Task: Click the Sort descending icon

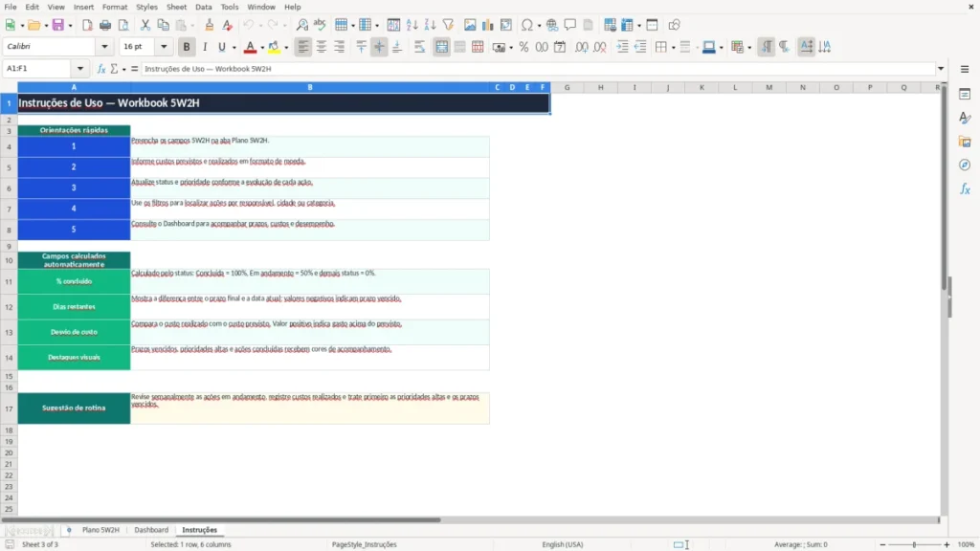Action: pos(430,25)
